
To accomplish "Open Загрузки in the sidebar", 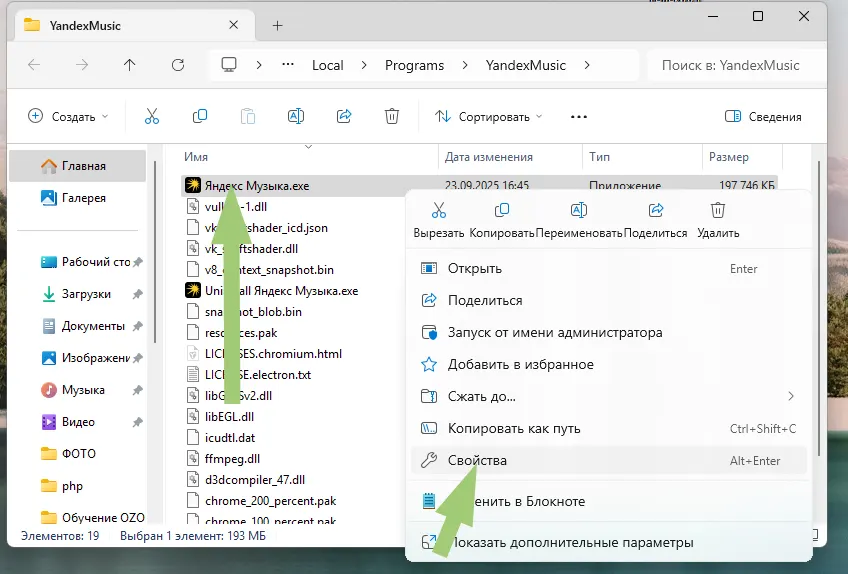I will 85,294.
